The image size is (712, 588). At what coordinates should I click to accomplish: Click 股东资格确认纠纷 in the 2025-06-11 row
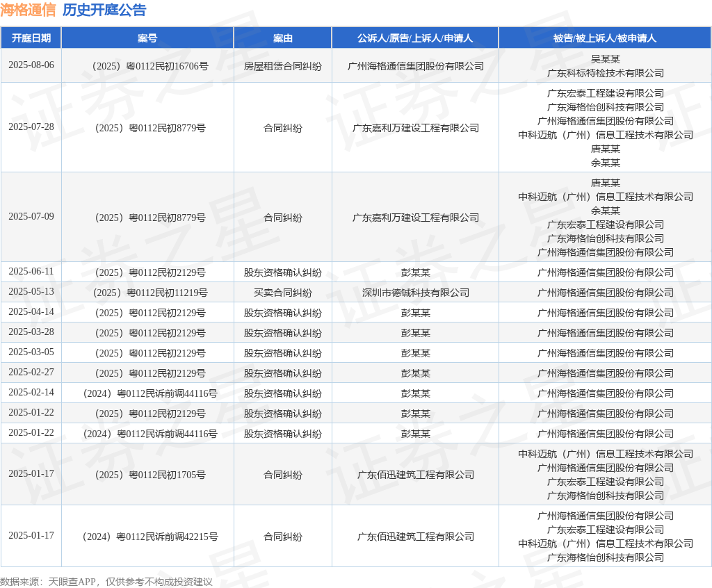pos(282,272)
